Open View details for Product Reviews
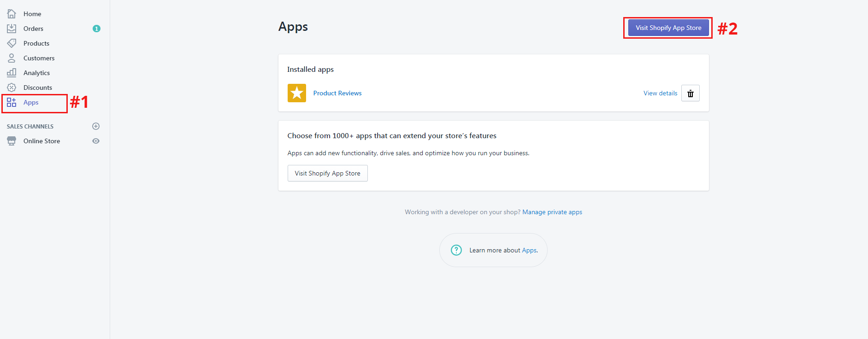Viewport: 868px width, 339px height. point(660,94)
